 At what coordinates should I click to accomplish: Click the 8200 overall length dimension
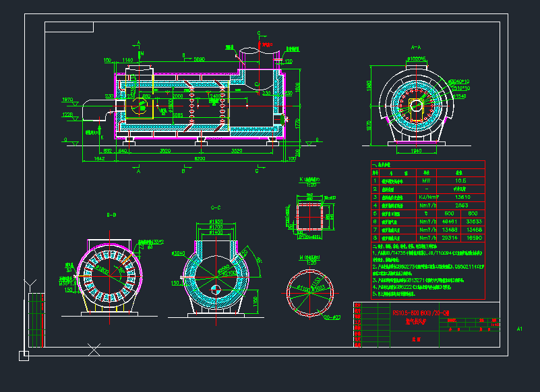pyautogui.click(x=200, y=157)
